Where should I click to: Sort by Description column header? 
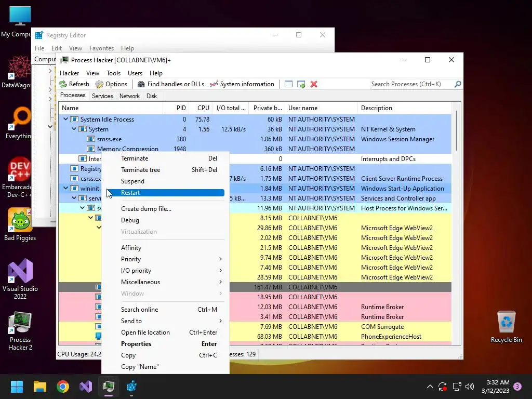pyautogui.click(x=404, y=108)
